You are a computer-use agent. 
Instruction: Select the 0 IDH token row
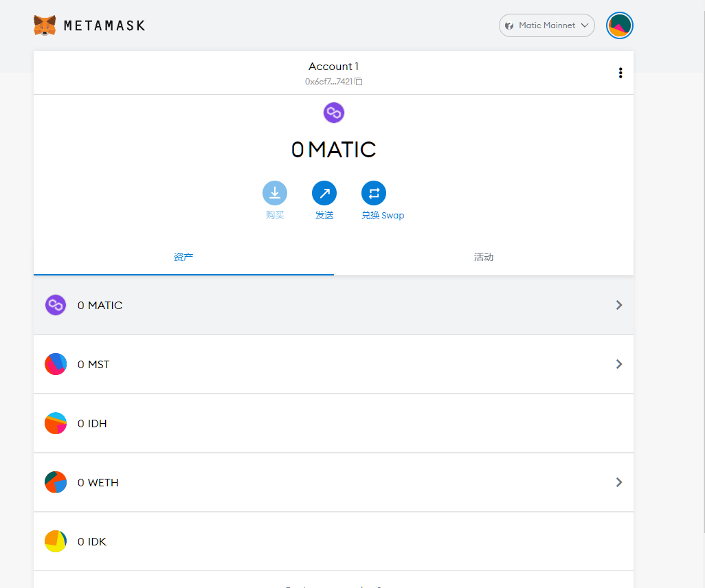click(333, 423)
